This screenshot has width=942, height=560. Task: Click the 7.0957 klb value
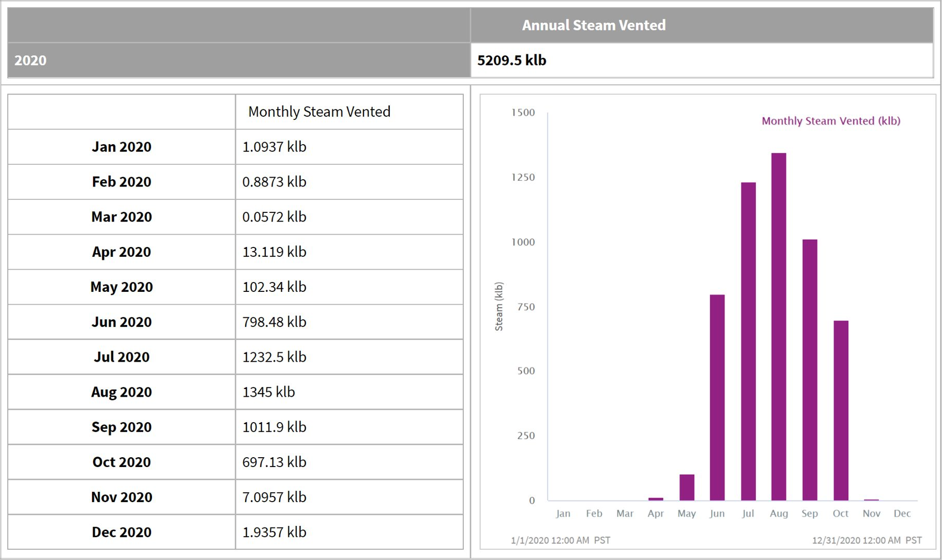tap(274, 497)
